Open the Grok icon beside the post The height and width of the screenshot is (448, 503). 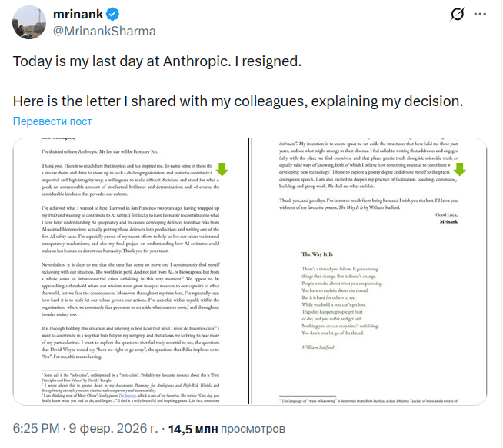pyautogui.click(x=456, y=15)
